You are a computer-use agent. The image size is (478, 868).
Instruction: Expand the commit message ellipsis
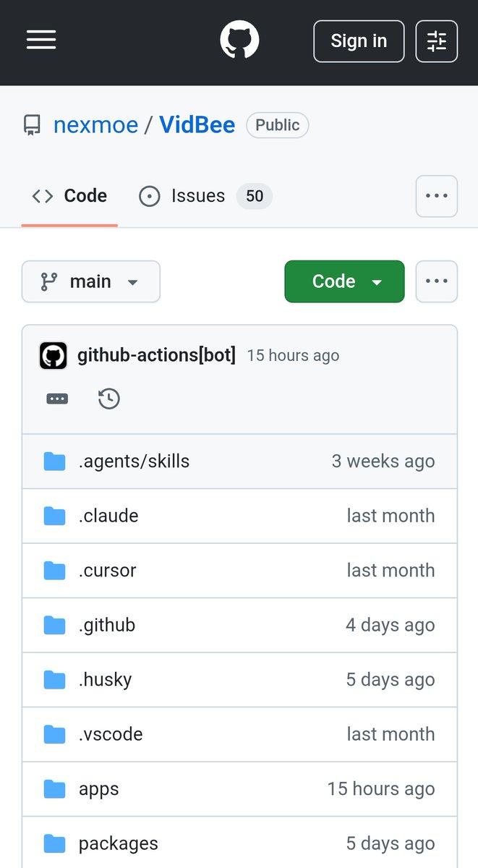(x=57, y=399)
